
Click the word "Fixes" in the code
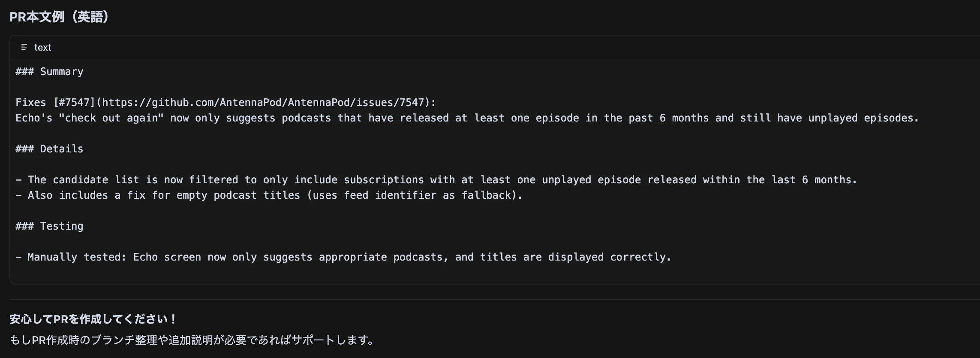pyautogui.click(x=31, y=103)
